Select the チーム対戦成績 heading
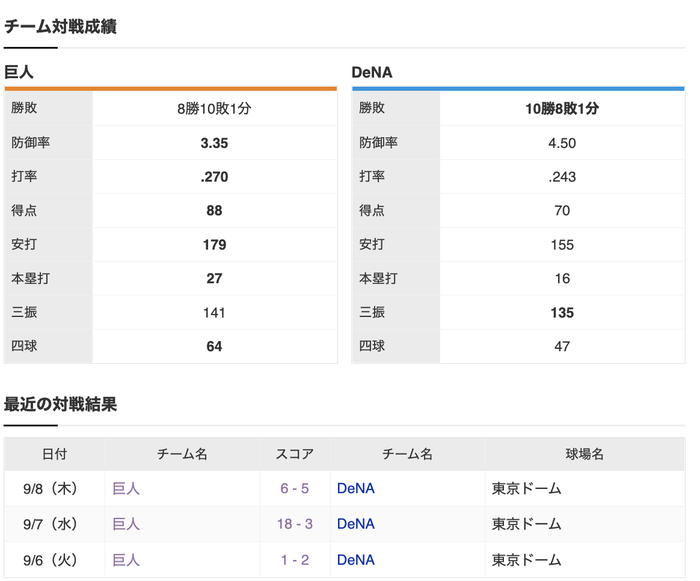Image resolution: width=700 pixels, height=581 pixels. tap(60, 26)
